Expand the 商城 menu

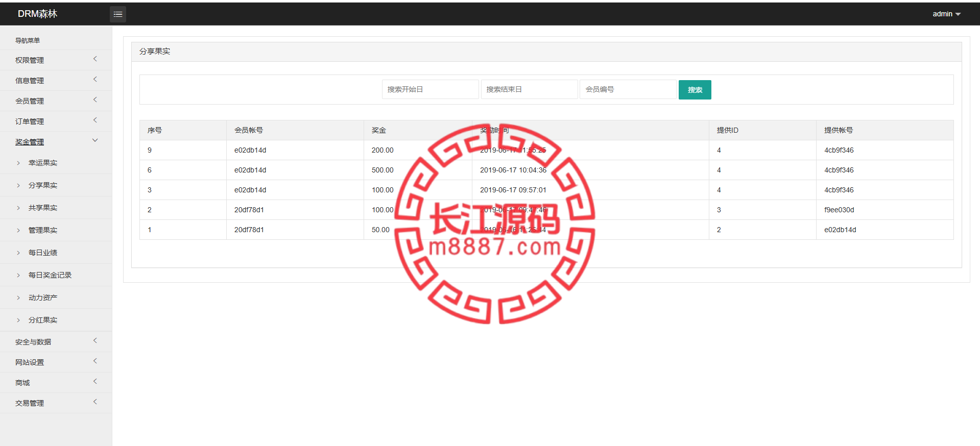point(56,382)
